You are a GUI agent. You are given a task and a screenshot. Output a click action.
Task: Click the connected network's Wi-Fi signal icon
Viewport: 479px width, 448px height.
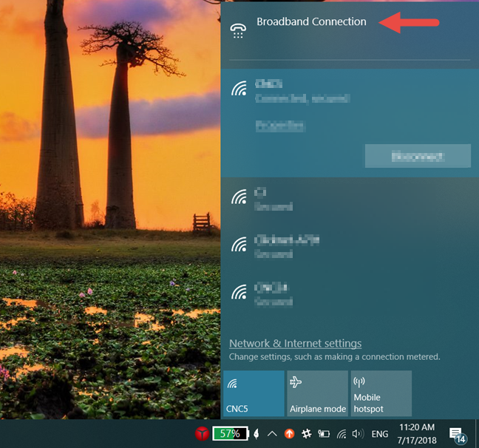point(239,89)
